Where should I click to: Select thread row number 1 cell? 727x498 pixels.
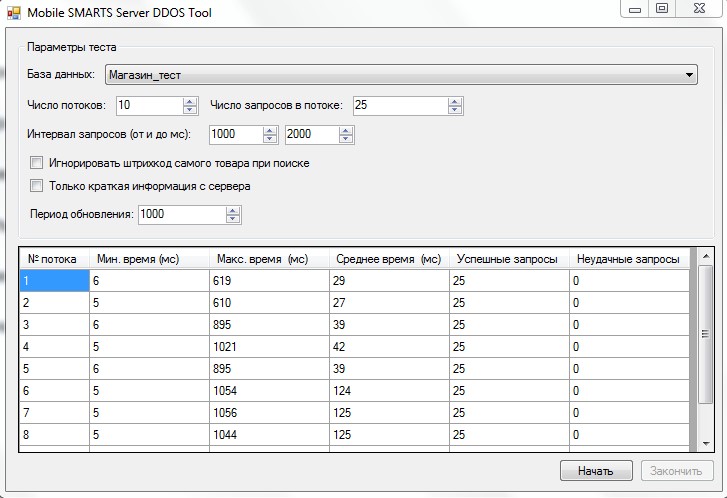[x=54, y=281]
